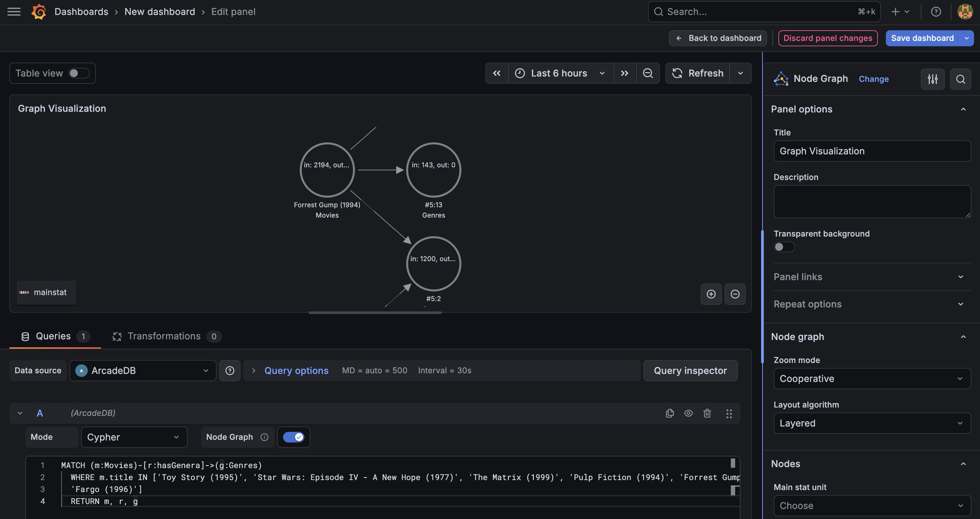This screenshot has width=980, height=519.
Task: Open the Cypher mode dropdown
Action: (x=134, y=437)
